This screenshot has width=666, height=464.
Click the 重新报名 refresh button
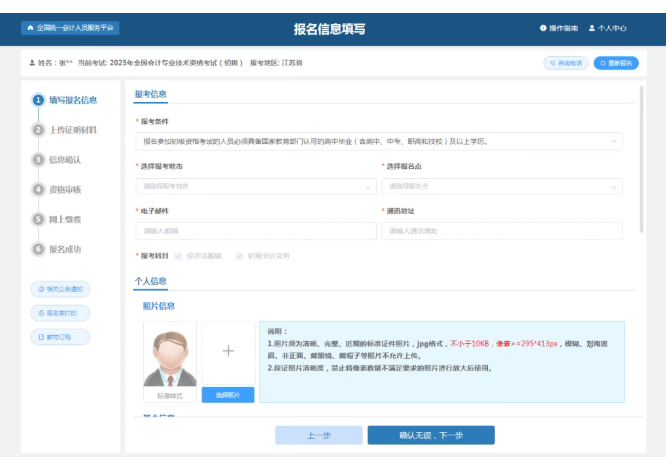pos(616,63)
